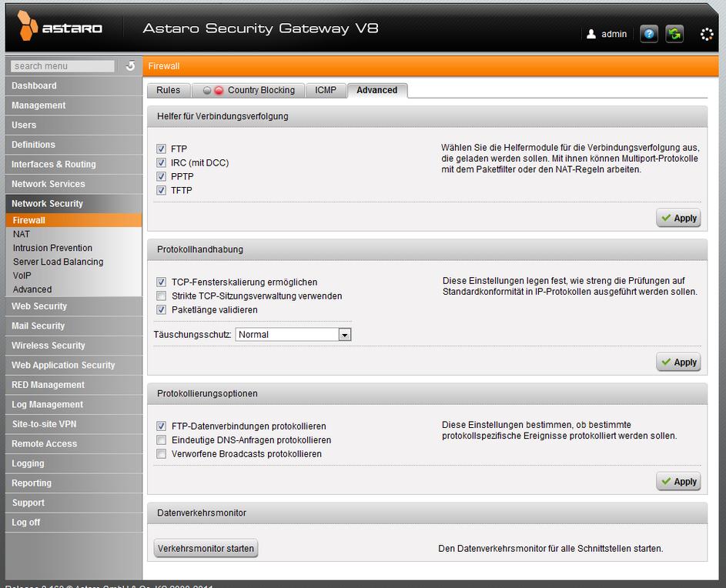
Task: Uncheck the FTP helper checkbox
Action: (x=162, y=149)
